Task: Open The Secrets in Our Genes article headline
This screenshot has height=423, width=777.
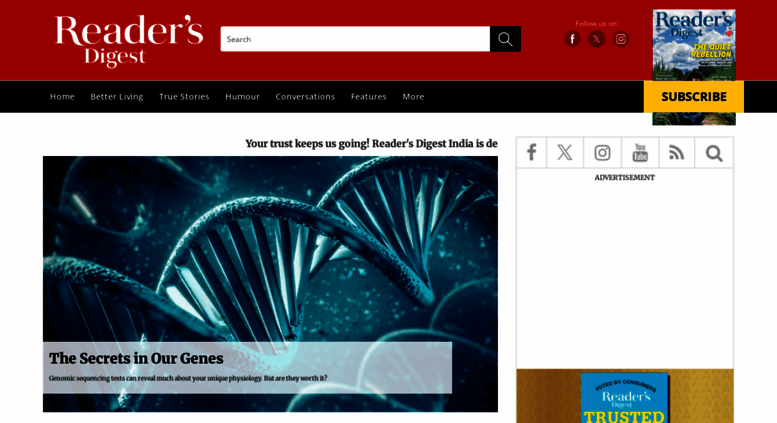Action: 136,358
